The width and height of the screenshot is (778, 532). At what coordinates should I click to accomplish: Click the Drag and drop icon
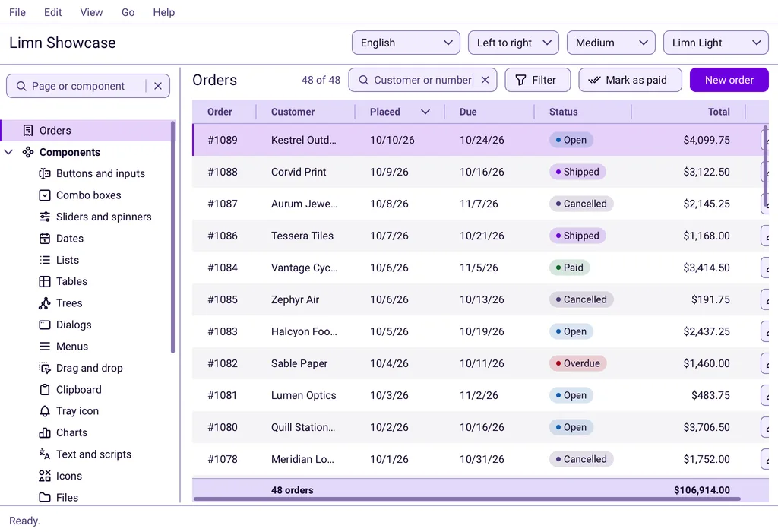45,369
